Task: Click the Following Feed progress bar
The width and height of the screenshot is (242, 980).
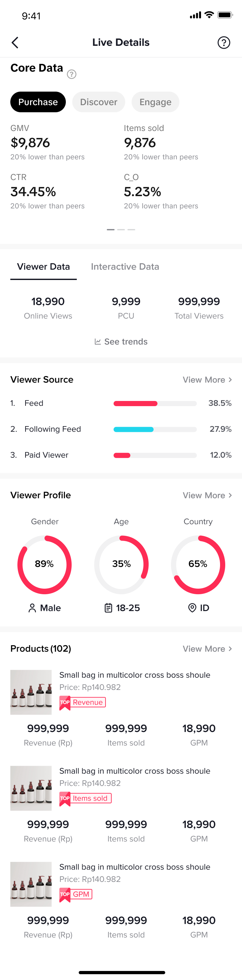Action: click(155, 429)
